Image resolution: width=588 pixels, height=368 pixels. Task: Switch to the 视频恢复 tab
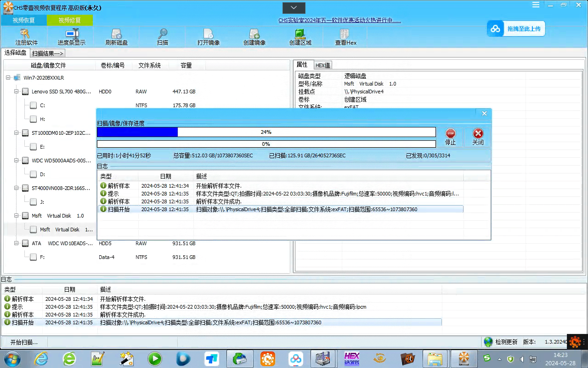(24, 20)
